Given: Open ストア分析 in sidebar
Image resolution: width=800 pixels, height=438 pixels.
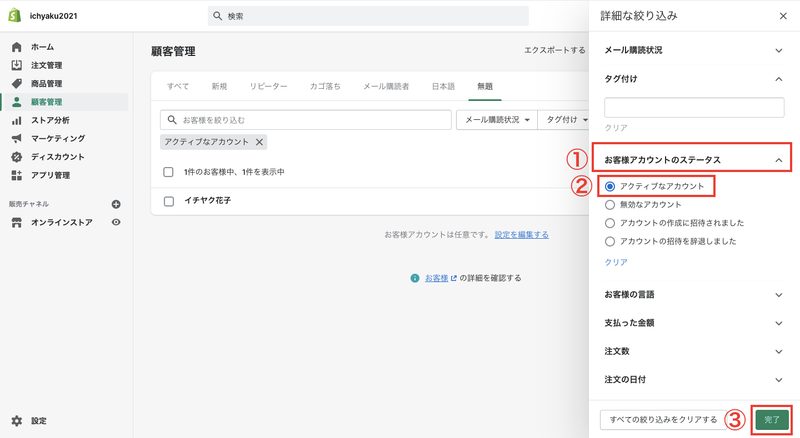Looking at the screenshot, I should point(50,120).
